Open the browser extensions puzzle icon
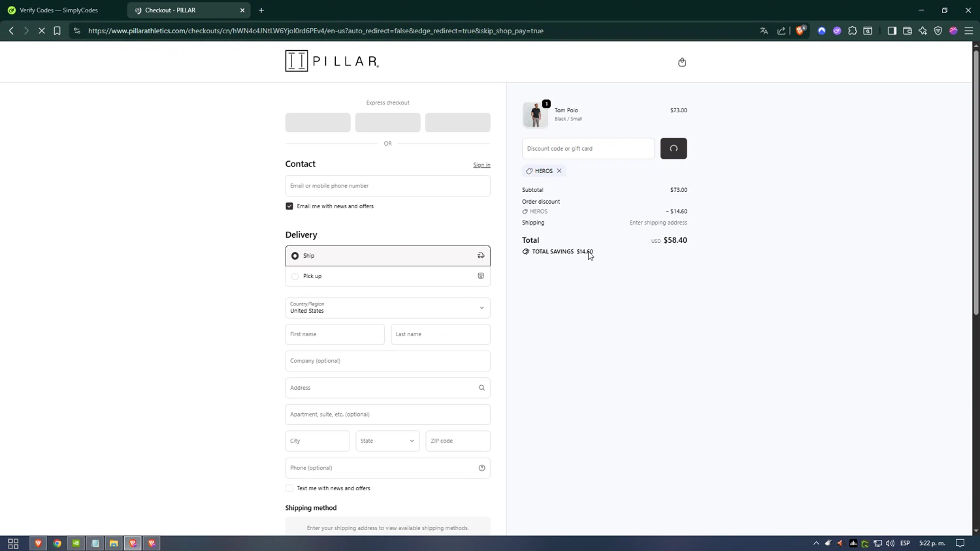 coord(853,31)
